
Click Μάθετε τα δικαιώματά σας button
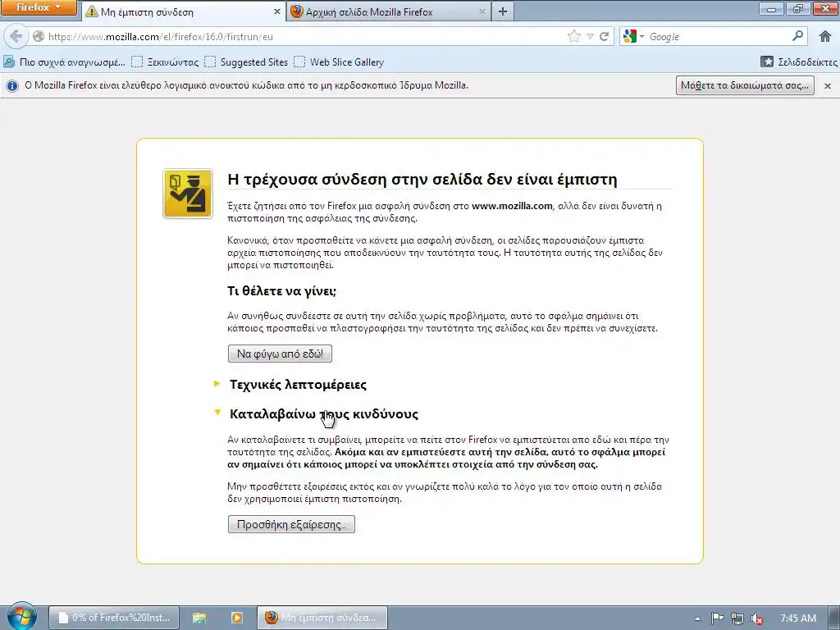tap(745, 85)
